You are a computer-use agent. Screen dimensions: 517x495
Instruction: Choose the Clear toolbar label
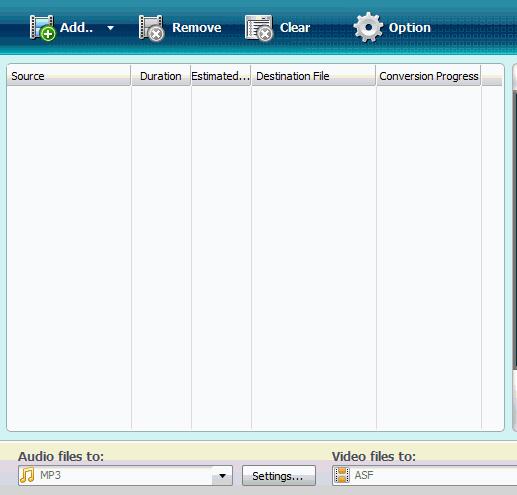(295, 28)
